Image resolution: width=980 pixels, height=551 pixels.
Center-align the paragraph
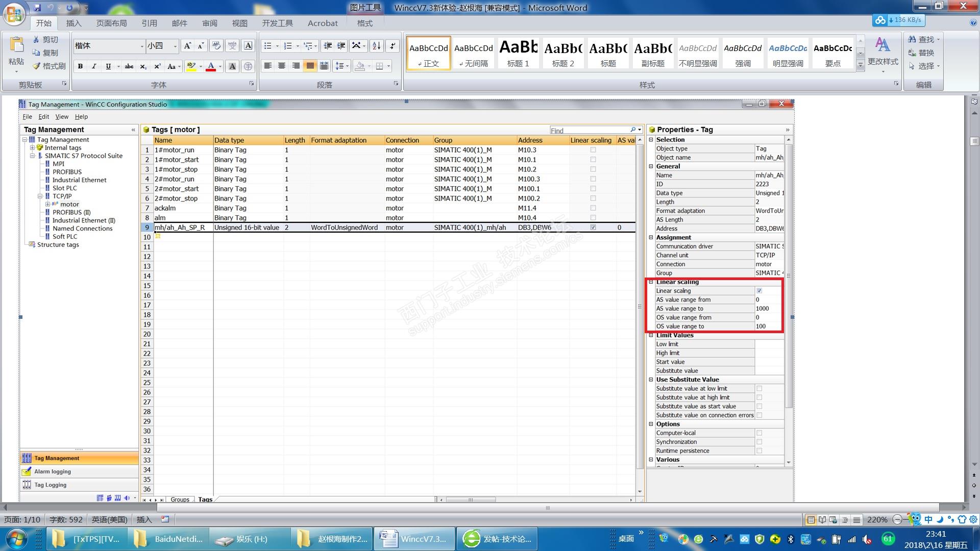point(282,66)
